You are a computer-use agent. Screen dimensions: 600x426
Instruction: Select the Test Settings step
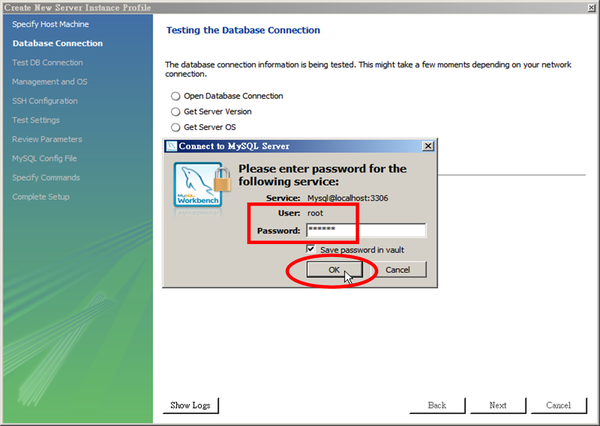tap(36, 120)
